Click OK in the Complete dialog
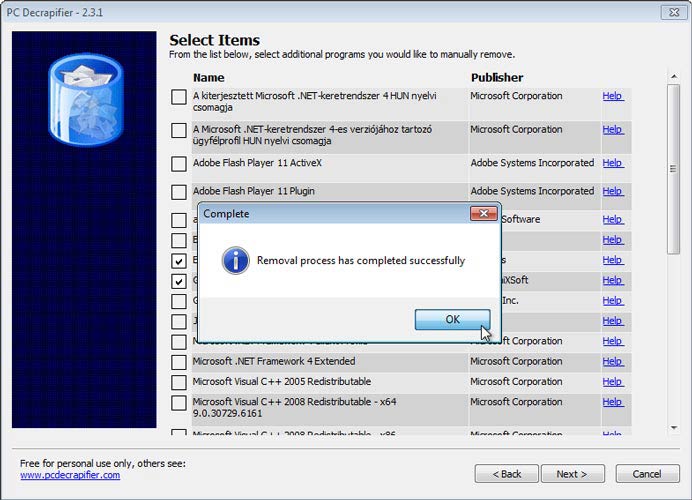The width and height of the screenshot is (692, 500). tap(452, 319)
